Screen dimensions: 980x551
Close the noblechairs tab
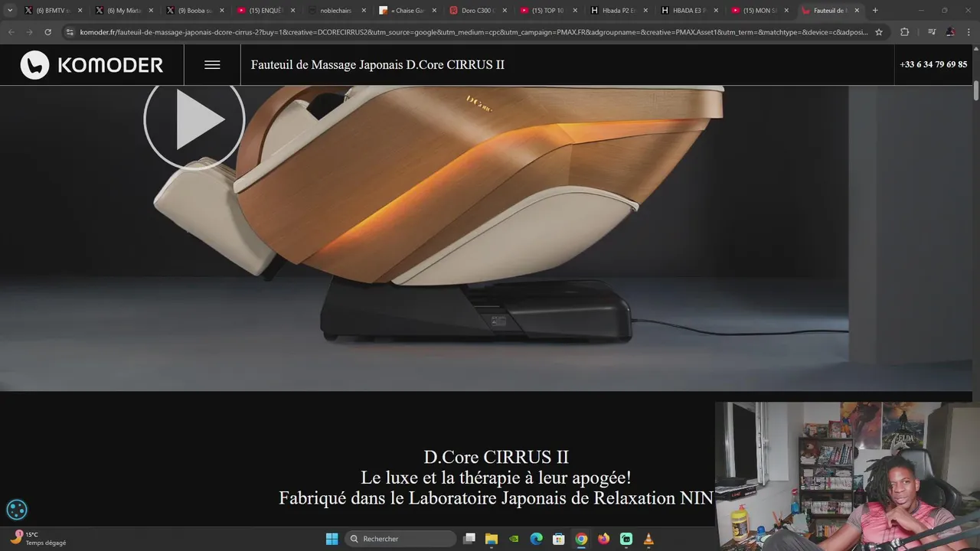[x=364, y=11]
